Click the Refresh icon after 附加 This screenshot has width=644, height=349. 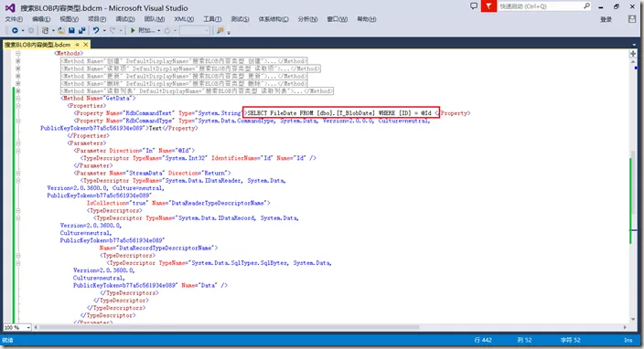point(167,30)
